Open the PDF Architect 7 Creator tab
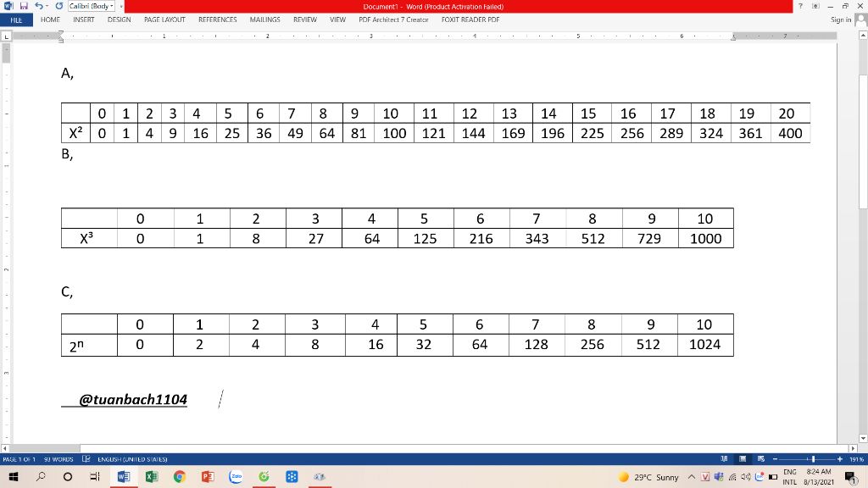The image size is (868, 488). (x=393, y=20)
